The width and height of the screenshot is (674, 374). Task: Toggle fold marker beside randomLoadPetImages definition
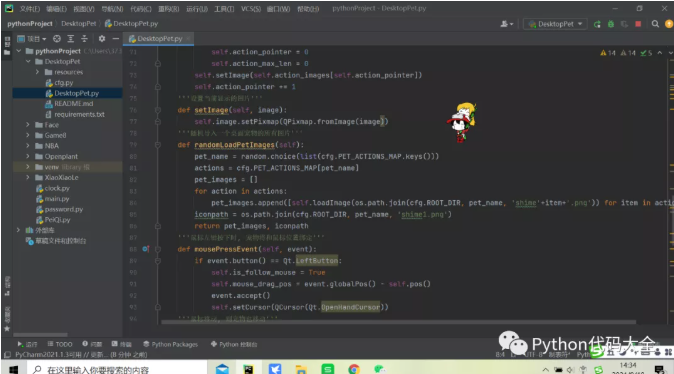point(158,145)
